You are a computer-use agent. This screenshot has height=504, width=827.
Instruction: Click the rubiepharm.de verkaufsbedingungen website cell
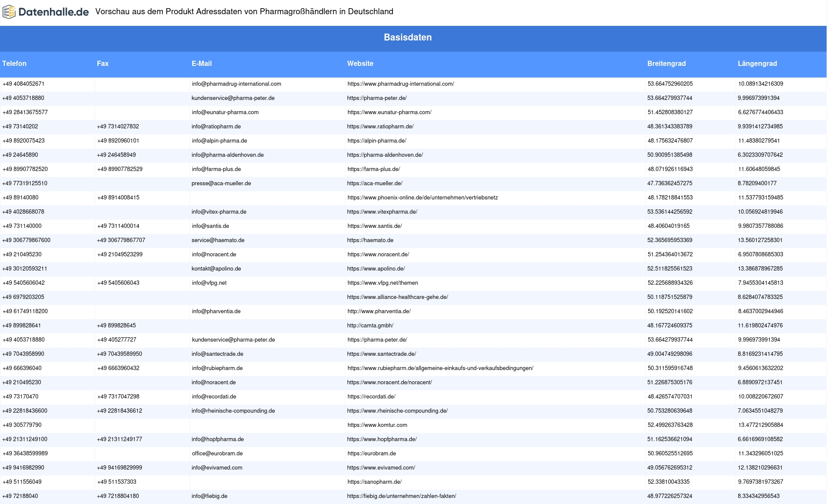click(x=496, y=368)
